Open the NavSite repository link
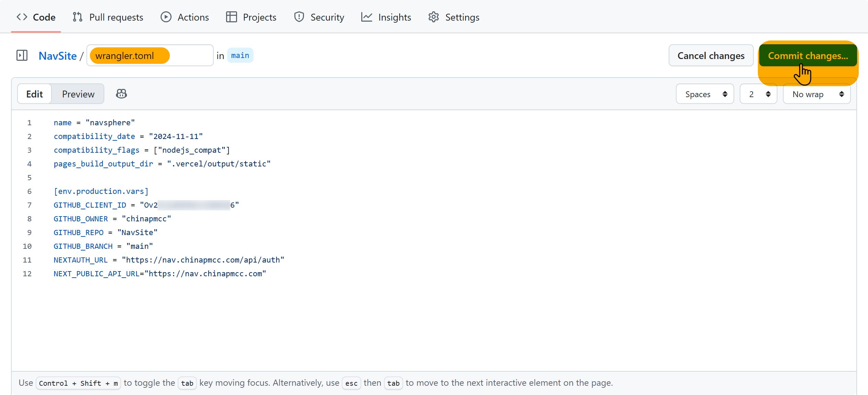 pyautogui.click(x=58, y=56)
